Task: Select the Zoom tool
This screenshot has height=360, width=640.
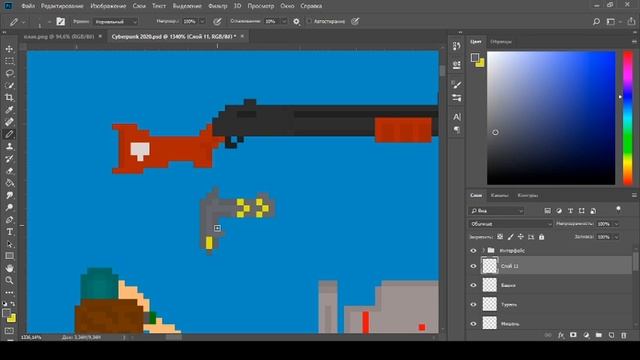Action: pyautogui.click(x=9, y=280)
